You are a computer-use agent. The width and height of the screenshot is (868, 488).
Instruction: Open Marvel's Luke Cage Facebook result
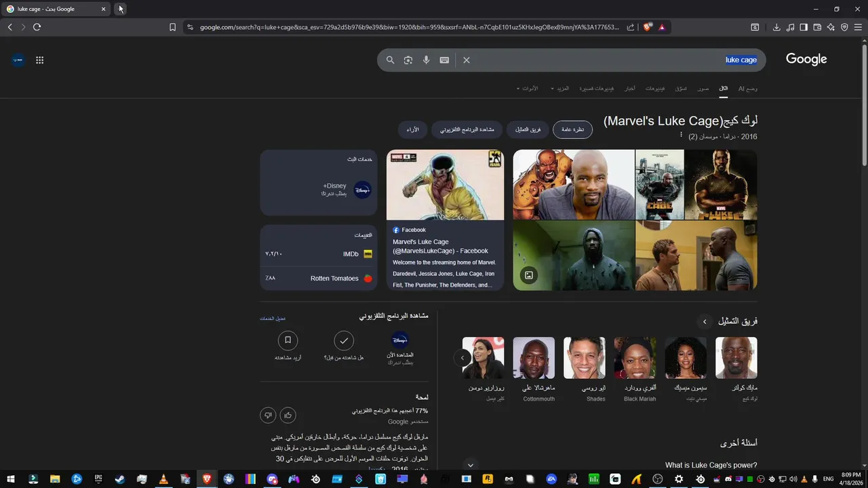(445, 220)
